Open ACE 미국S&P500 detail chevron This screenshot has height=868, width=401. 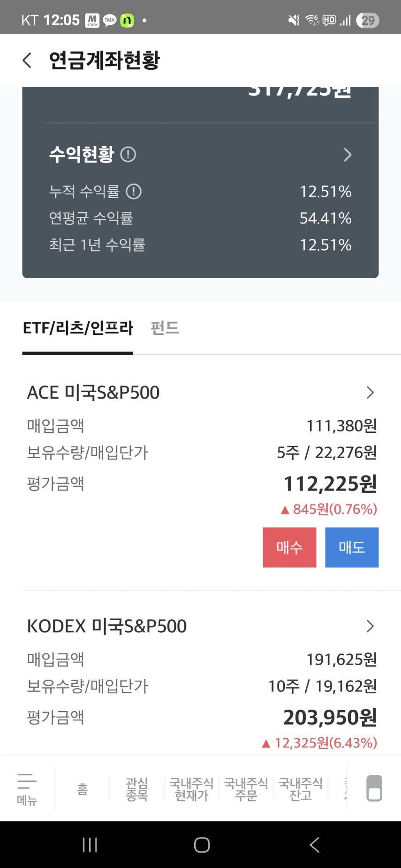(370, 393)
